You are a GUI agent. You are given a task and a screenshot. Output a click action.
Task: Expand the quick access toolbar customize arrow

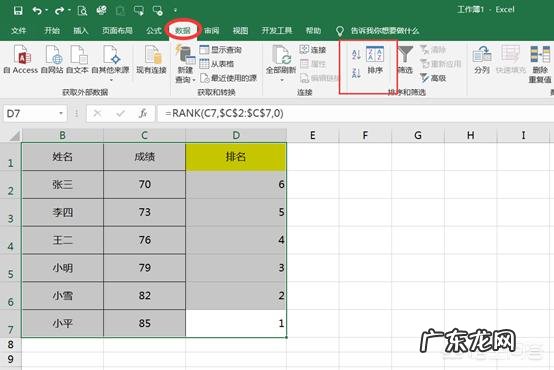pos(175,11)
